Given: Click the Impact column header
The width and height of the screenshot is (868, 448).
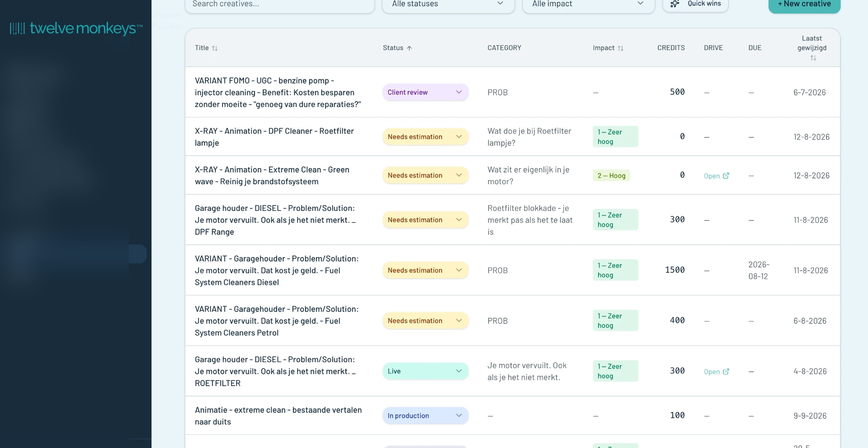Looking at the screenshot, I should click(608, 48).
